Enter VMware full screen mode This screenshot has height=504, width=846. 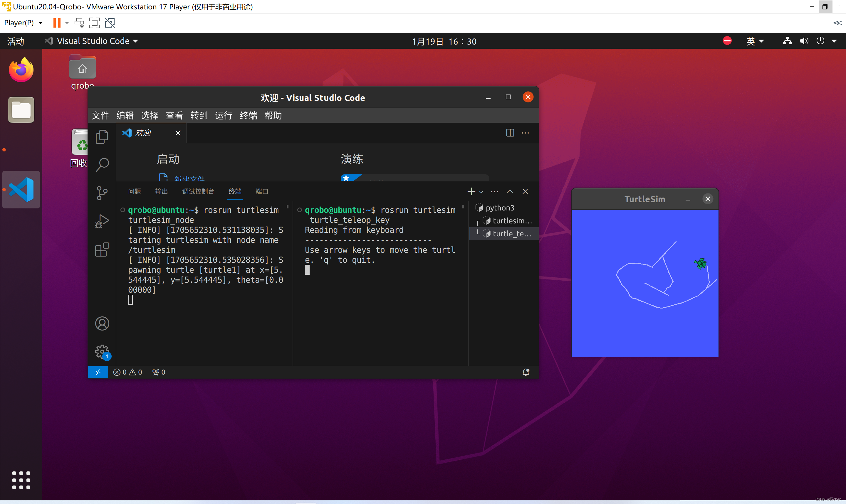coord(95,23)
